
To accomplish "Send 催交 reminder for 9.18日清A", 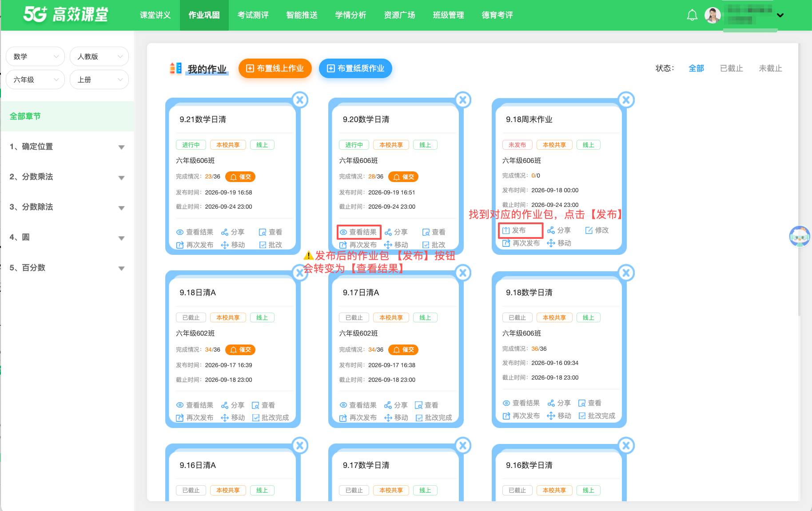I will (x=240, y=350).
